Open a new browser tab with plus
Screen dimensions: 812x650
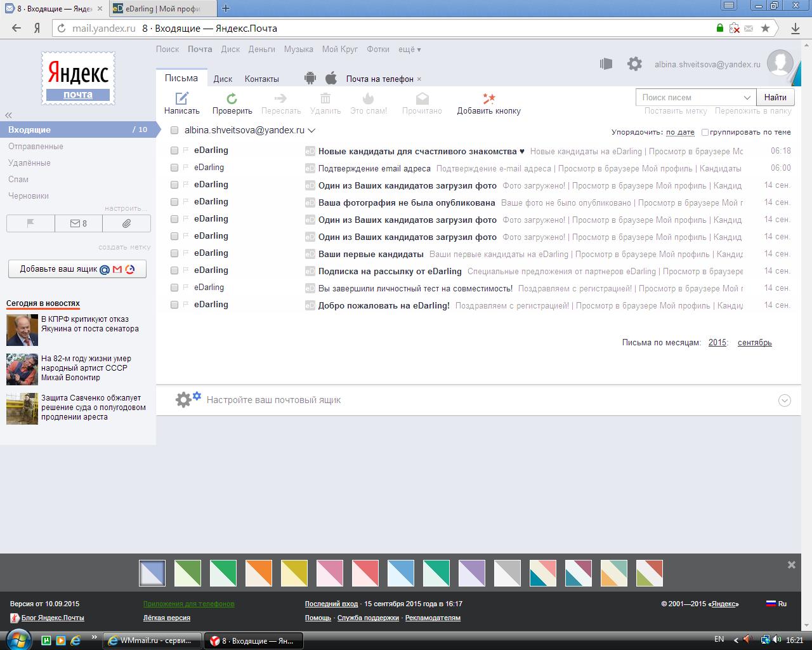226,8
